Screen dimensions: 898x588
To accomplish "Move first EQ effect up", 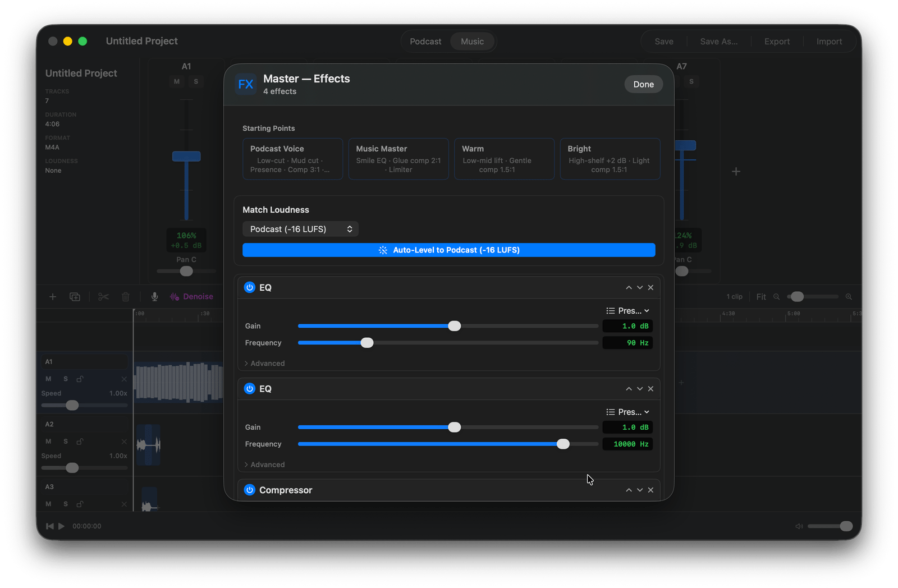I will coord(629,287).
